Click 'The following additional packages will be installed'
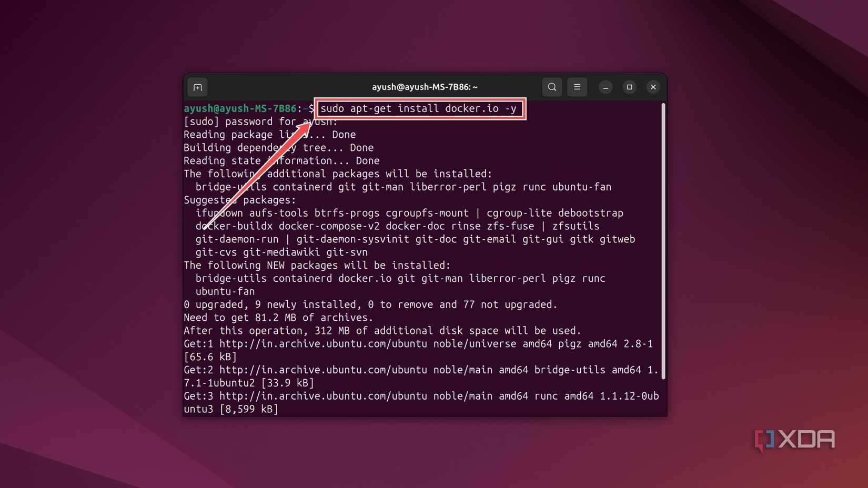Screen dimensions: 868x488 338,174
